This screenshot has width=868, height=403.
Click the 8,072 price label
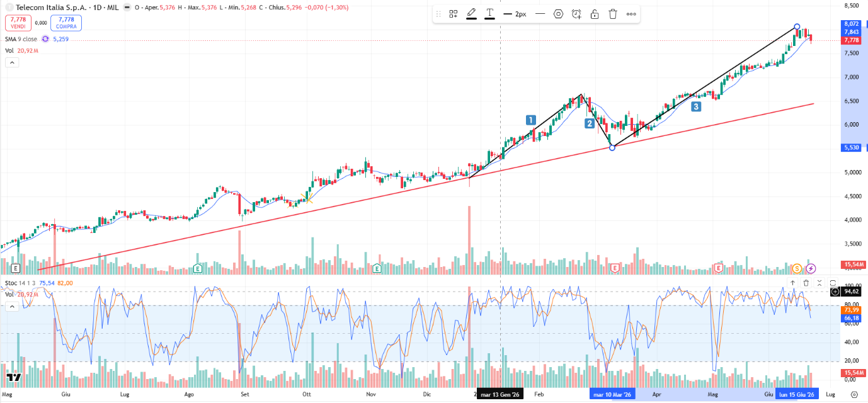tap(852, 24)
